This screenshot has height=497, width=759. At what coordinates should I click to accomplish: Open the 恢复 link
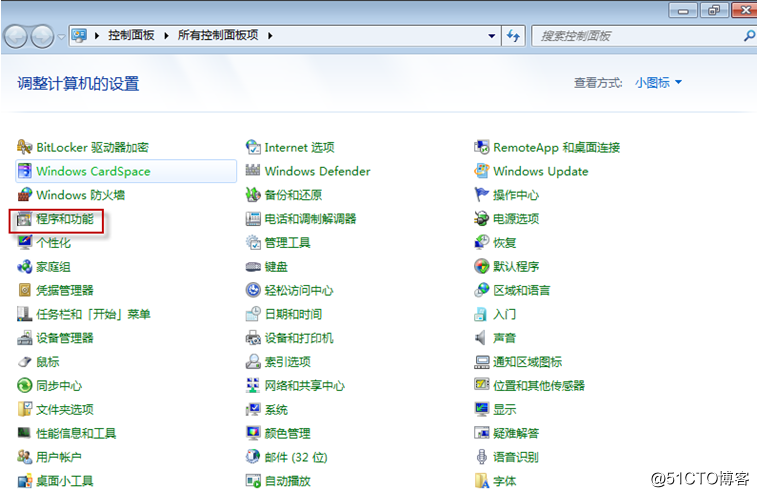click(x=504, y=242)
